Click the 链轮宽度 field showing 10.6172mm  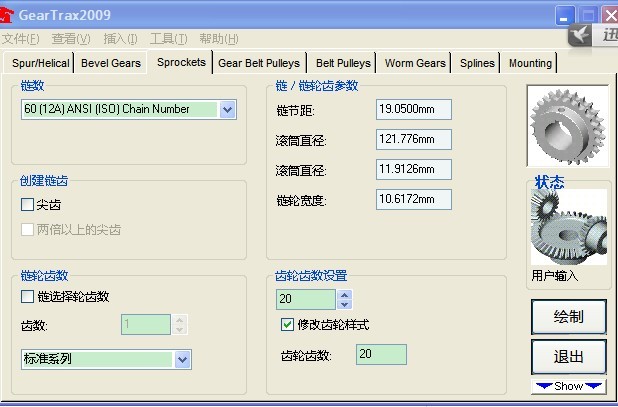[x=414, y=199]
